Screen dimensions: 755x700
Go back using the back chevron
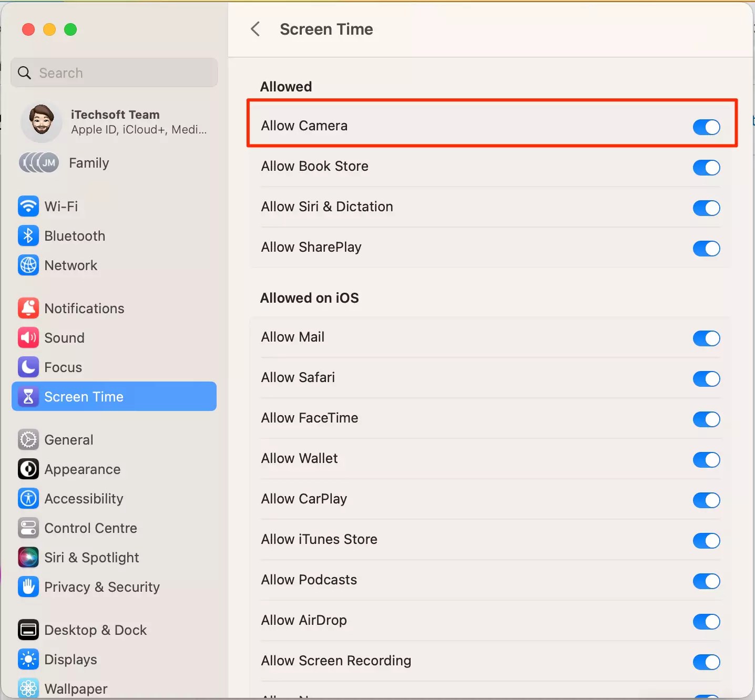256,29
